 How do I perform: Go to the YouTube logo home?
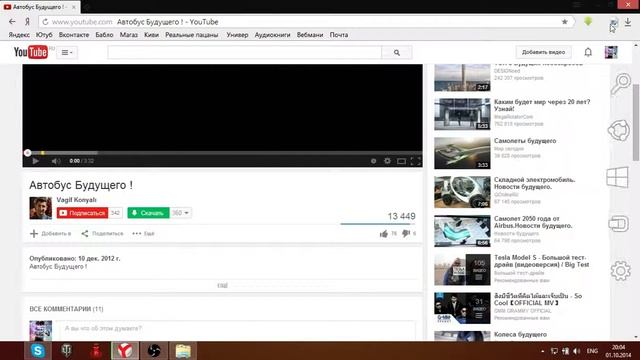click(31, 52)
